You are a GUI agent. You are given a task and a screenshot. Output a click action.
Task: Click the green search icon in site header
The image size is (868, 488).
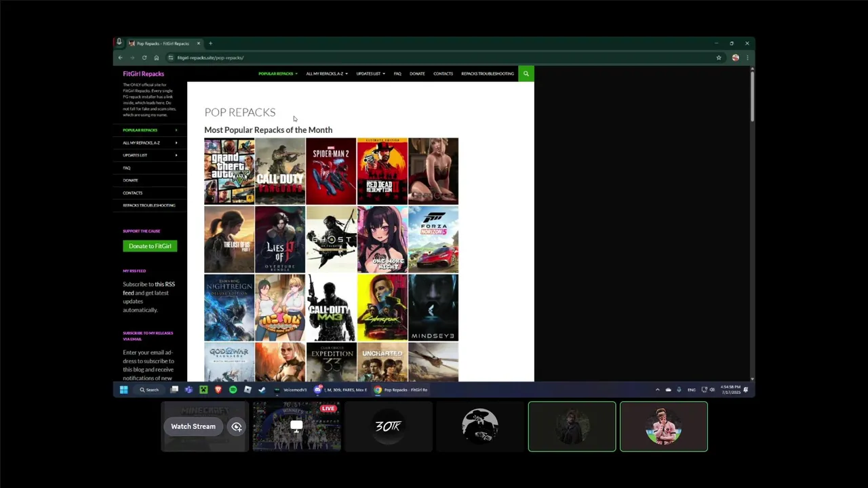click(526, 73)
